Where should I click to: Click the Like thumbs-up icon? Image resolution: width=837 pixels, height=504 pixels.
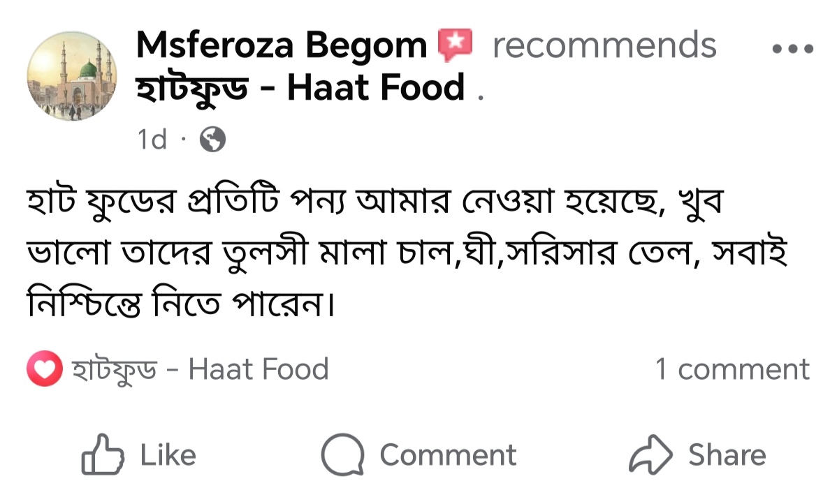[103, 455]
